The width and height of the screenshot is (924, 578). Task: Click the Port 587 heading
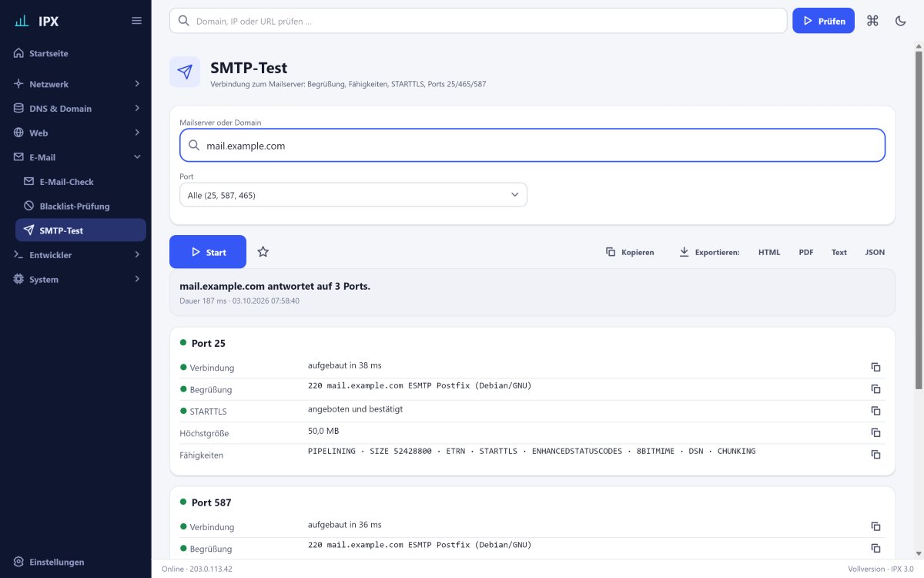tap(212, 502)
